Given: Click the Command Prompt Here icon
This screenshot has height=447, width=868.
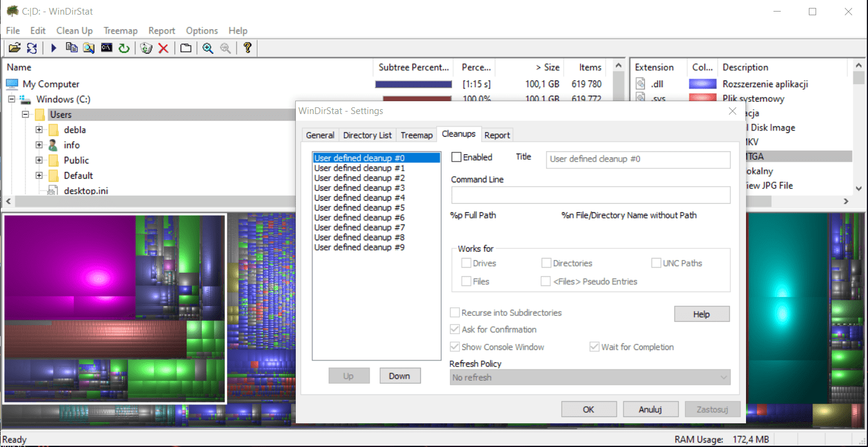Looking at the screenshot, I should 107,48.
